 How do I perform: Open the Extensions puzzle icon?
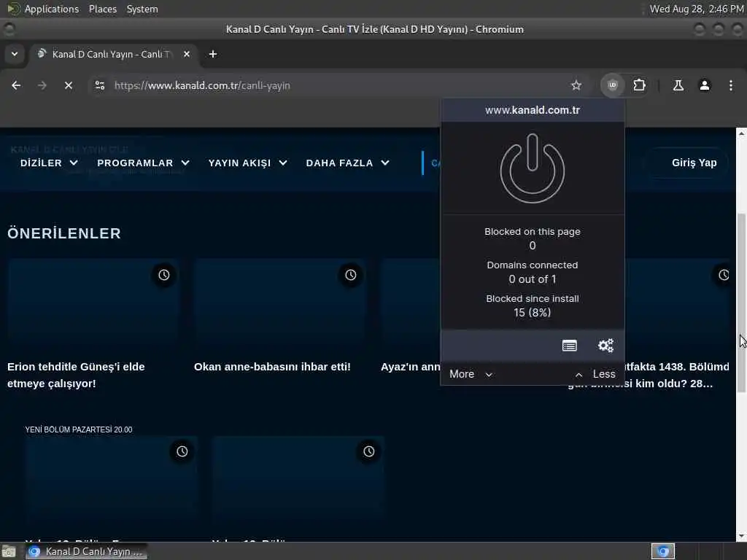tap(639, 85)
